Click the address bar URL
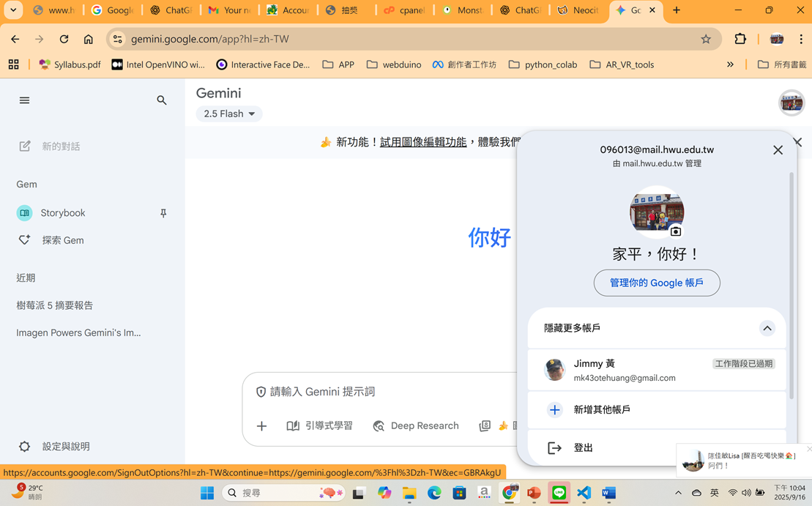Screen dimensions: 812x506 point(209,39)
